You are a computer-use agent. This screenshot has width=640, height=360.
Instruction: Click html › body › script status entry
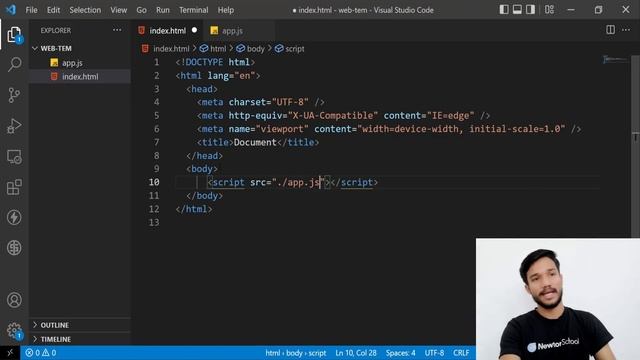click(296, 353)
